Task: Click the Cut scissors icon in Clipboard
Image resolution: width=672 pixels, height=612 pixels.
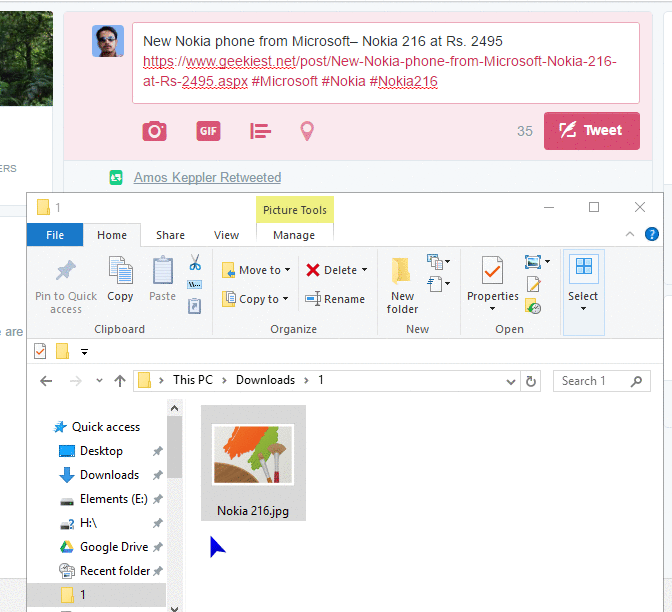Action: tap(195, 263)
